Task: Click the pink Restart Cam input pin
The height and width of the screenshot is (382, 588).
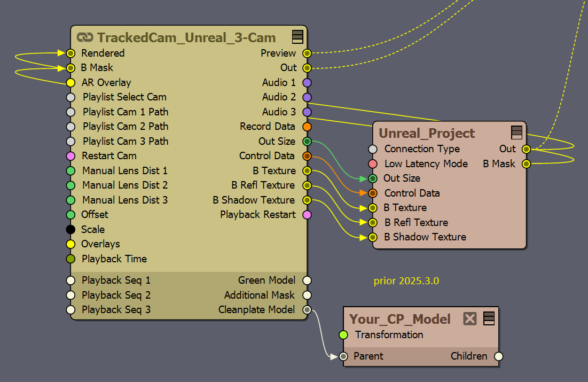Action: point(70,156)
